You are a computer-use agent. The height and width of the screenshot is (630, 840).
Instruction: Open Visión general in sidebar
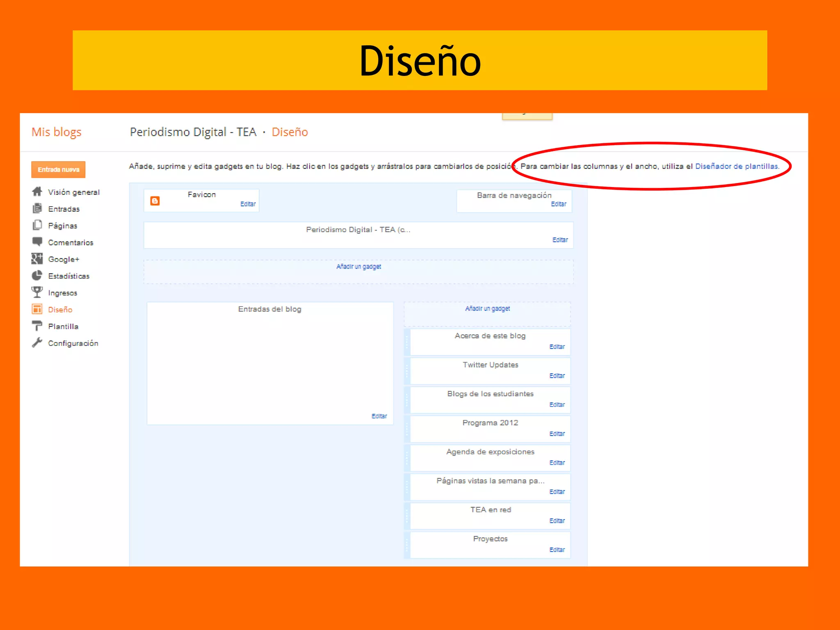tap(74, 192)
